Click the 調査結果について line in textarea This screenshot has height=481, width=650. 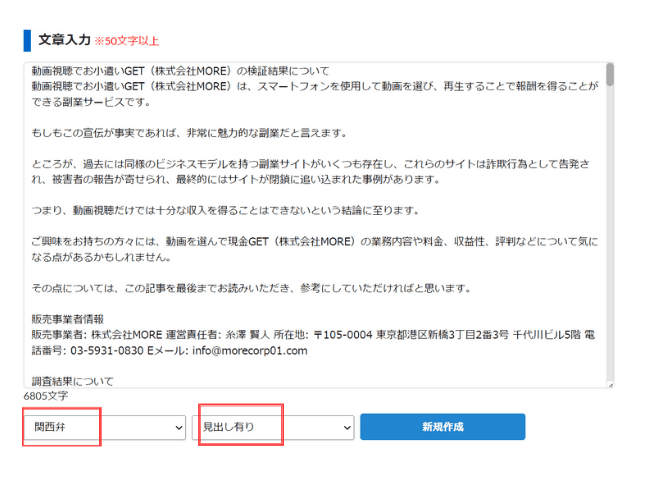[72, 381]
